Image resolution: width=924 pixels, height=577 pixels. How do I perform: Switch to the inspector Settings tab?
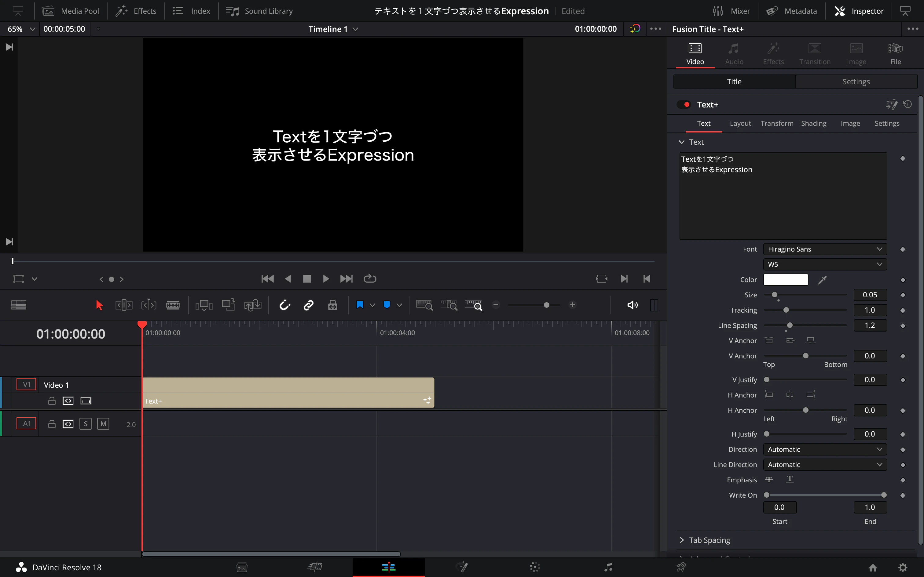856,82
